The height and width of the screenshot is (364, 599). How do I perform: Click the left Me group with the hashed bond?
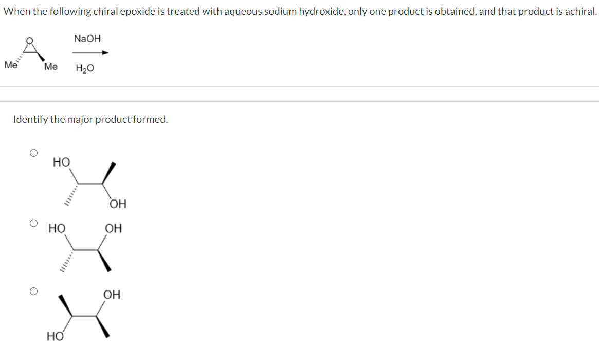point(11,65)
